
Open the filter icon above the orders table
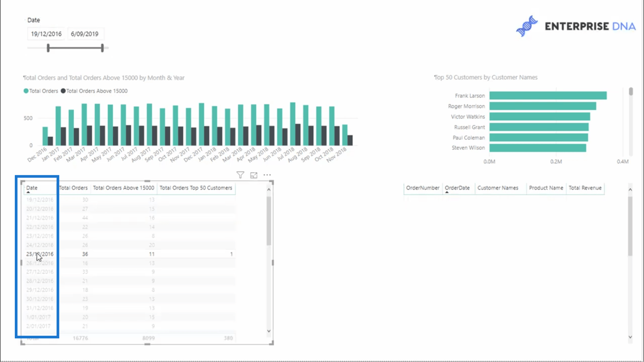[x=240, y=175]
